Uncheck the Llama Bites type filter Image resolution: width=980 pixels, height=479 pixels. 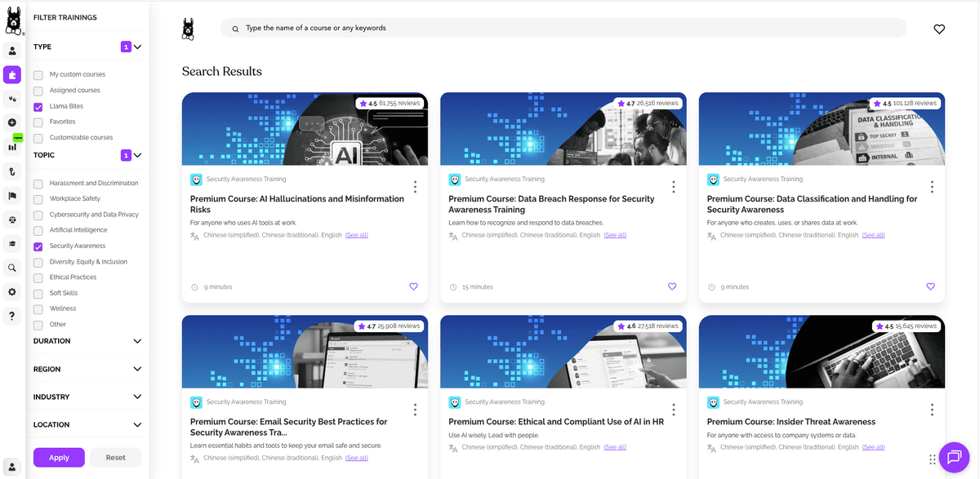[x=38, y=107]
